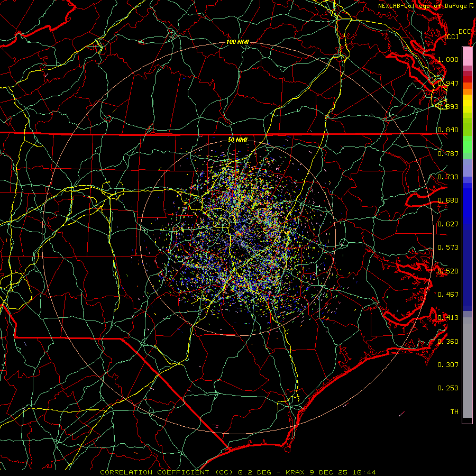This screenshot has height=476, width=476.
Task: Click the 0.947 scale value
Action: click(448, 83)
